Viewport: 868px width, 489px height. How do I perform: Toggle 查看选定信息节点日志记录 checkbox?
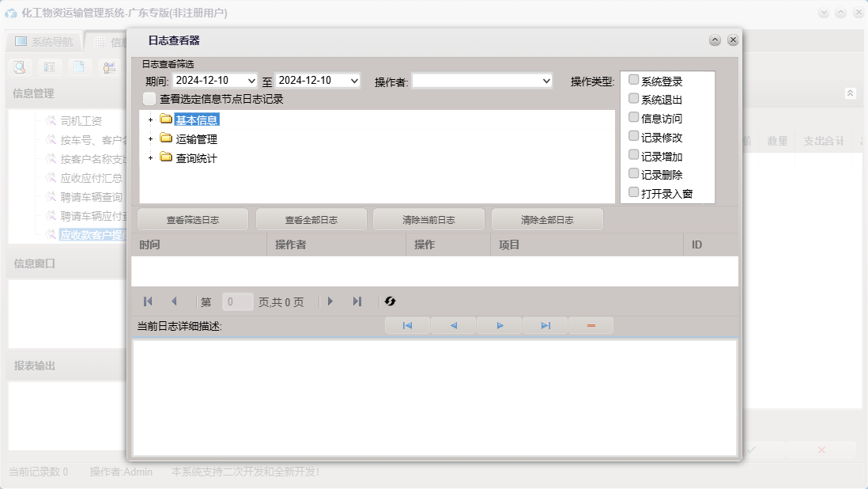click(x=149, y=99)
